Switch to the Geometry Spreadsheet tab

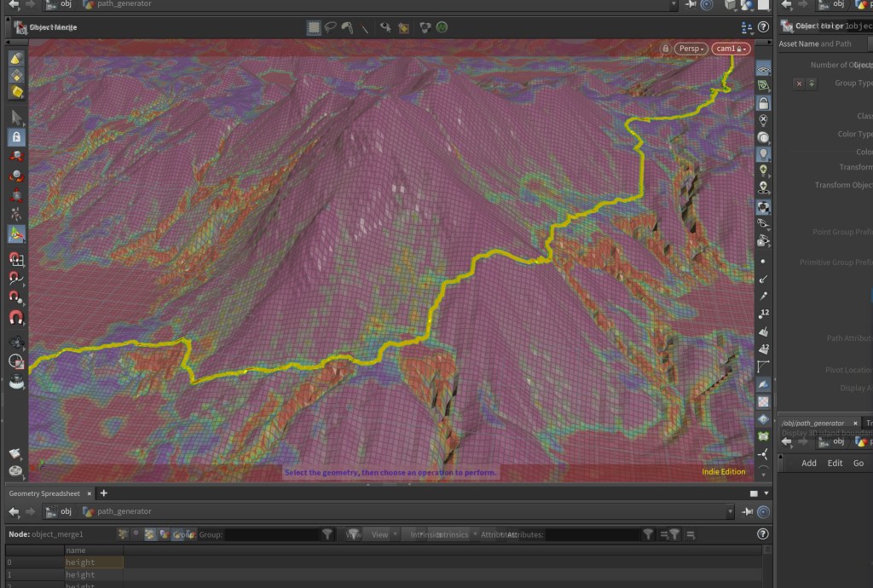pyautogui.click(x=44, y=493)
